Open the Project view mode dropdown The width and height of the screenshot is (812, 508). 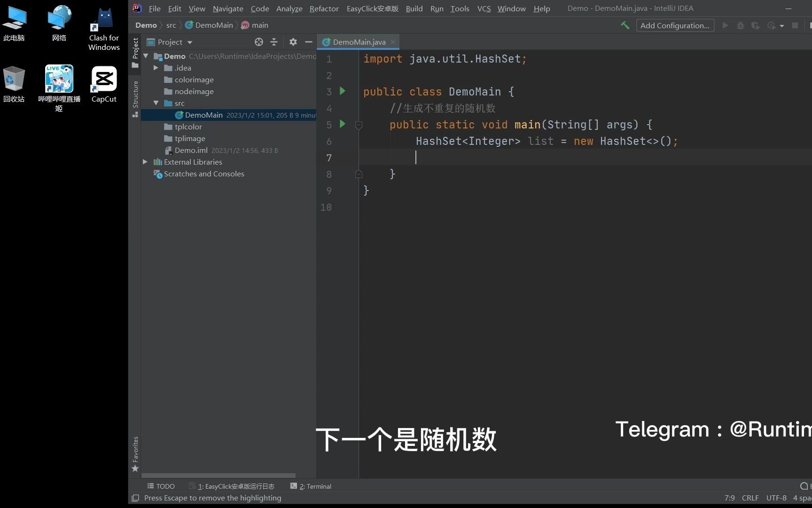(190, 42)
